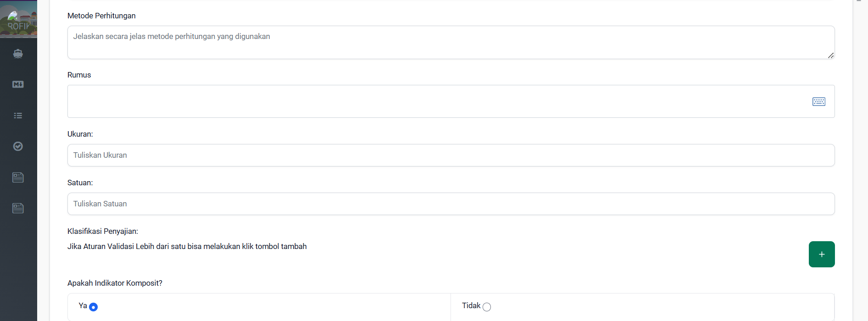Image resolution: width=868 pixels, height=321 pixels.
Task: Click the Tidak label text
Action: [x=471, y=305]
